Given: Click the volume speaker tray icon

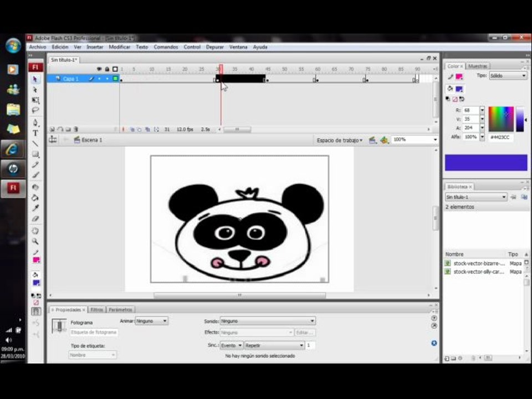Looking at the screenshot, I should (x=8, y=340).
